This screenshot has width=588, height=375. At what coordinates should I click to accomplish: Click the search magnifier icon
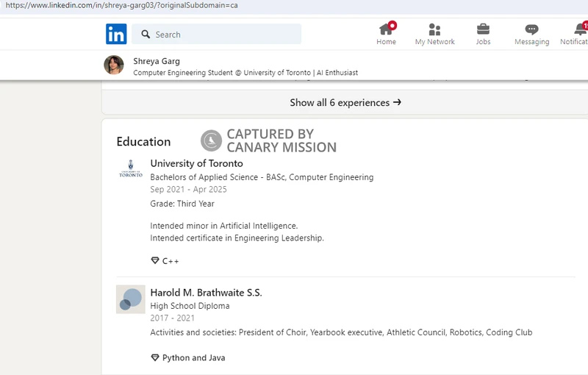(x=146, y=34)
